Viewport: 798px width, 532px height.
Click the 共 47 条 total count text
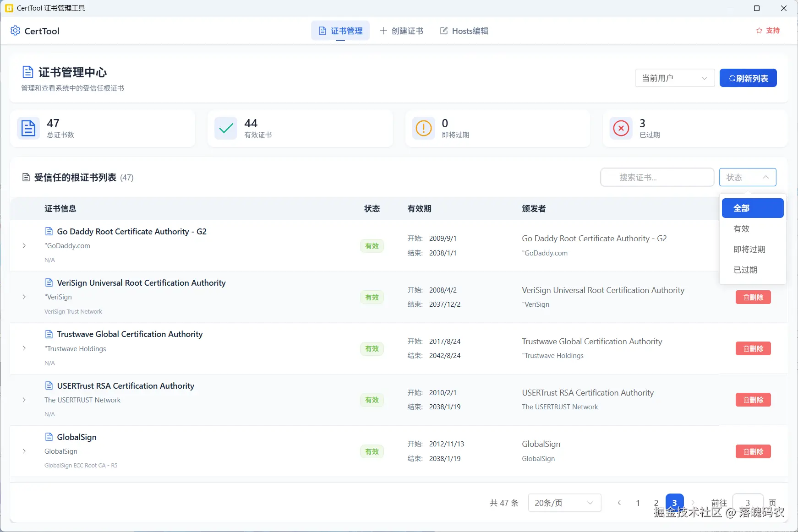tap(504, 503)
